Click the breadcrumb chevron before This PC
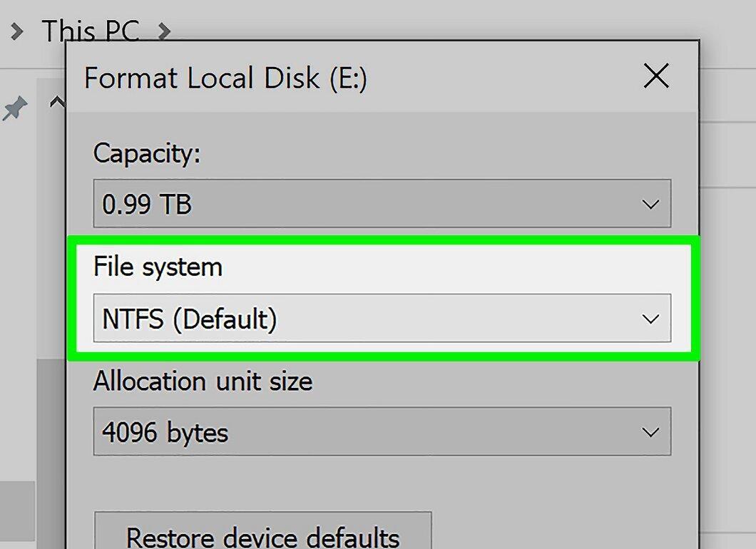 tap(17, 32)
